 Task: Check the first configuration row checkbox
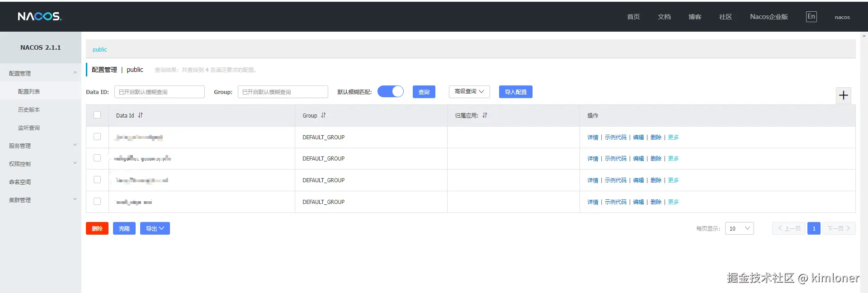click(97, 137)
